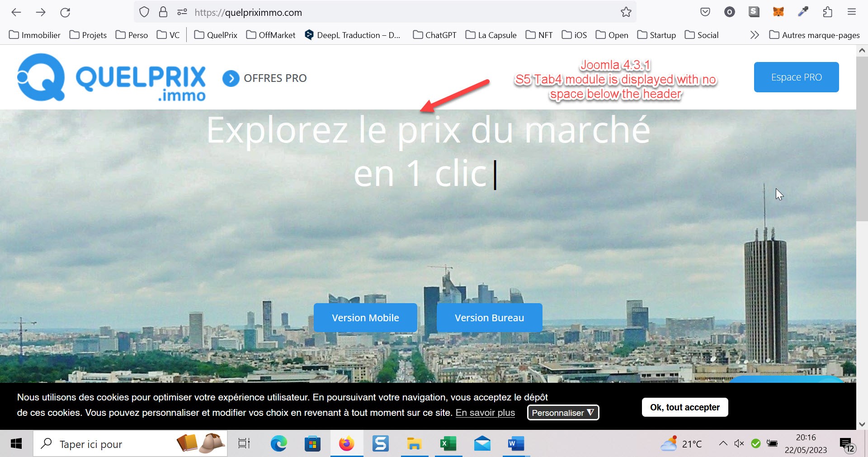The height and width of the screenshot is (457, 868).
Task: Click the page scrollbar down arrow
Action: [862, 424]
